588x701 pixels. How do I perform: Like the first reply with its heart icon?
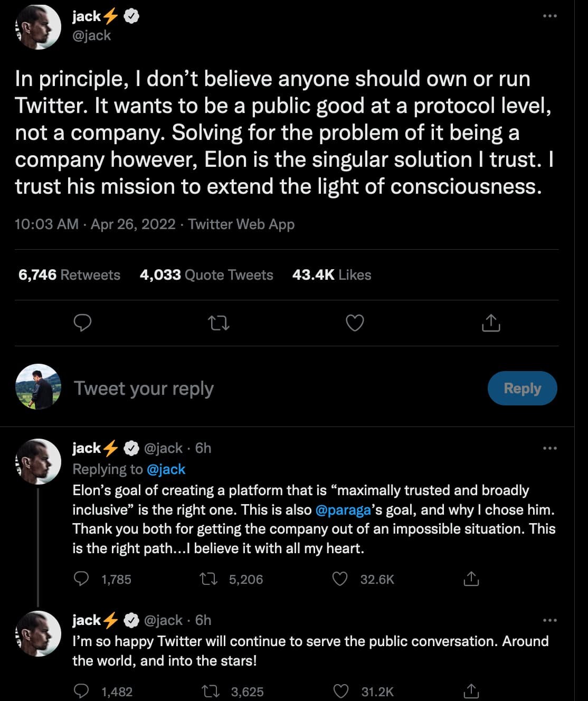coord(340,579)
